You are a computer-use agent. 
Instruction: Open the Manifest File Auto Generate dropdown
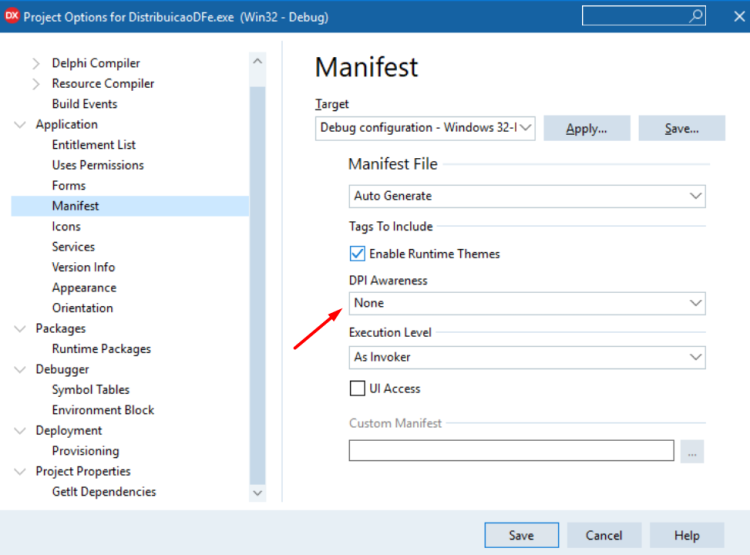pos(527,196)
